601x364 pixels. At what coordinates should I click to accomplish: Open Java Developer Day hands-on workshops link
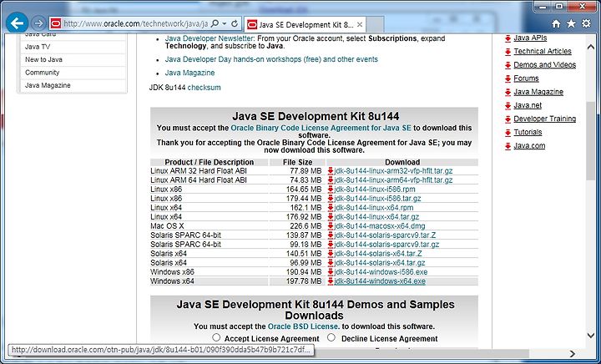coord(271,59)
